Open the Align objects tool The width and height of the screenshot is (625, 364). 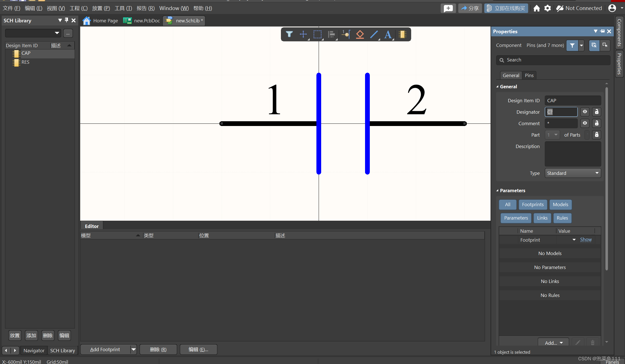pos(332,34)
